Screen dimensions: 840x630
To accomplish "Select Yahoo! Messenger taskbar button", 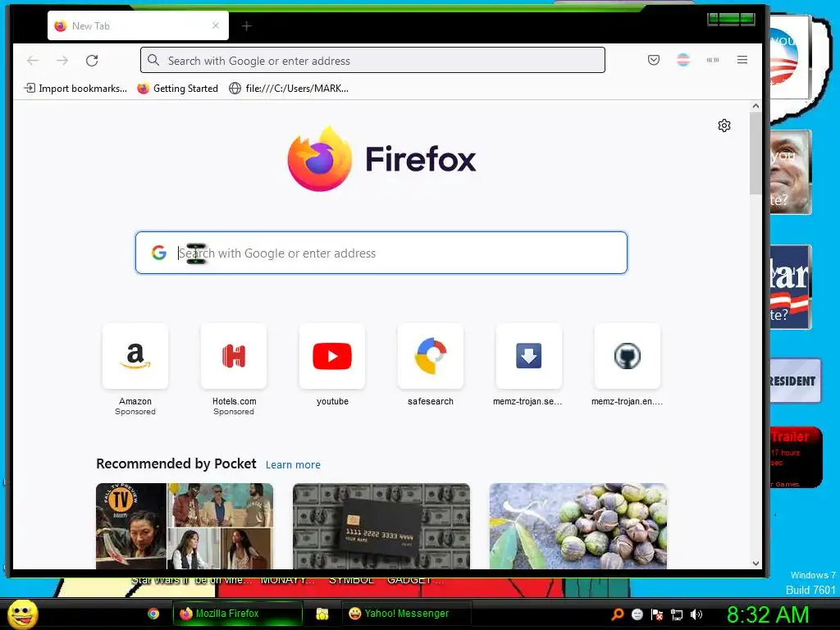I will 407,614.
